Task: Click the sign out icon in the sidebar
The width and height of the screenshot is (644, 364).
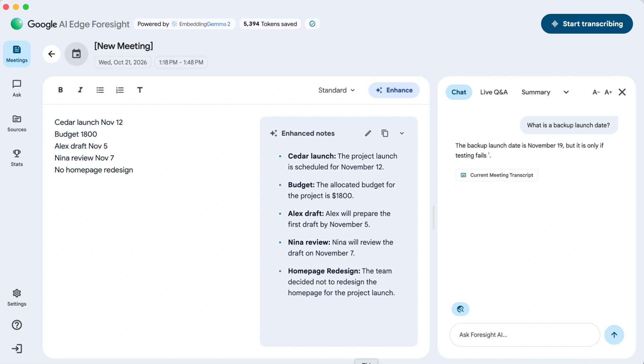Action: [x=17, y=349]
